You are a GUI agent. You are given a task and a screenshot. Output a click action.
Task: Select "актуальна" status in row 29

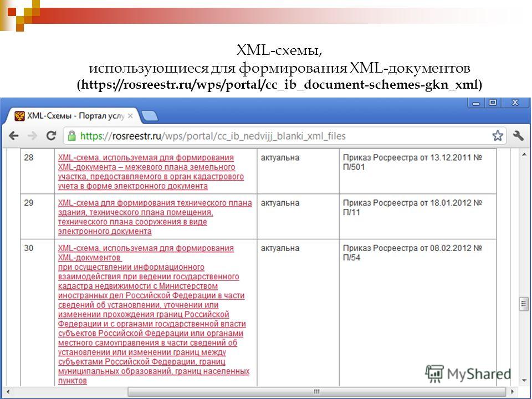pos(280,203)
